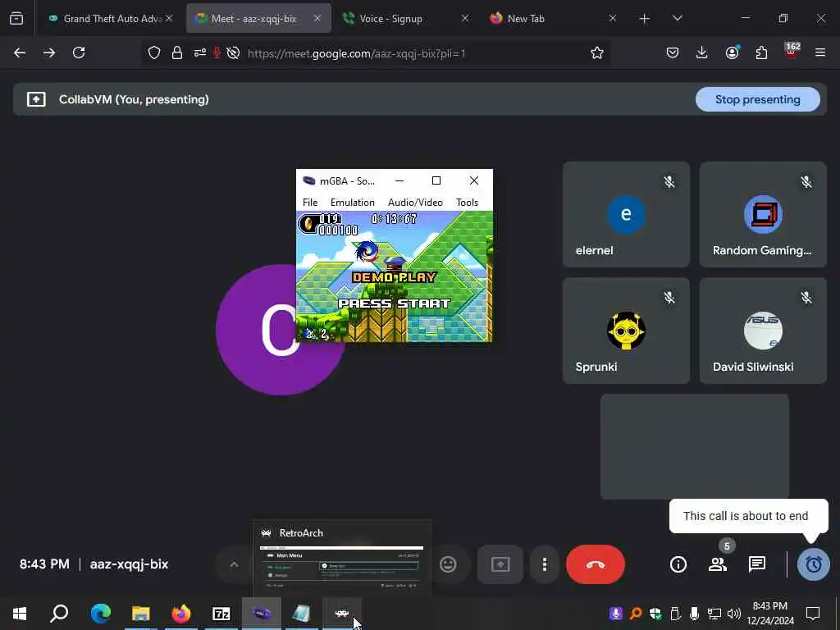Open the Windows Start menu
This screenshot has height=630, width=840.
(20, 614)
